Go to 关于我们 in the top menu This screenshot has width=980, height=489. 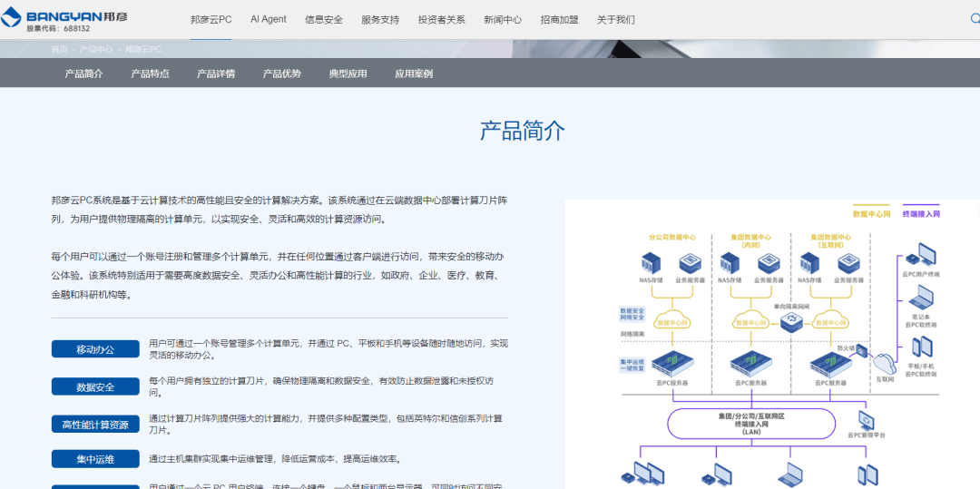[615, 19]
